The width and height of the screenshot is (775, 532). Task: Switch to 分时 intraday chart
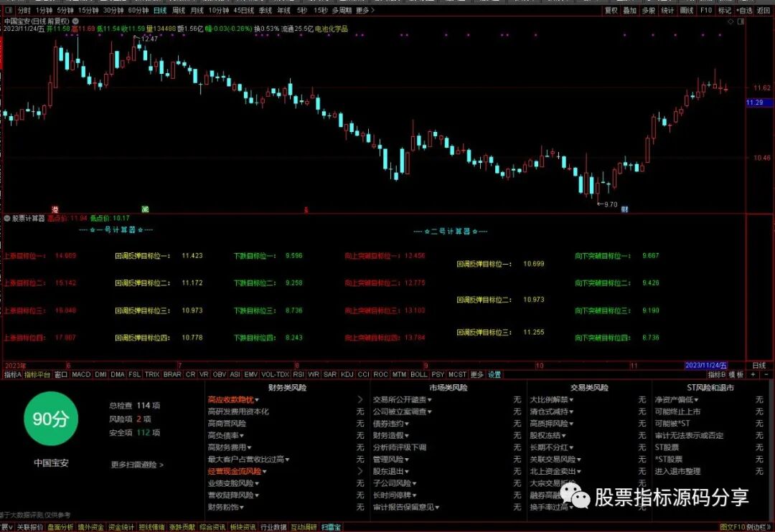tap(24, 10)
